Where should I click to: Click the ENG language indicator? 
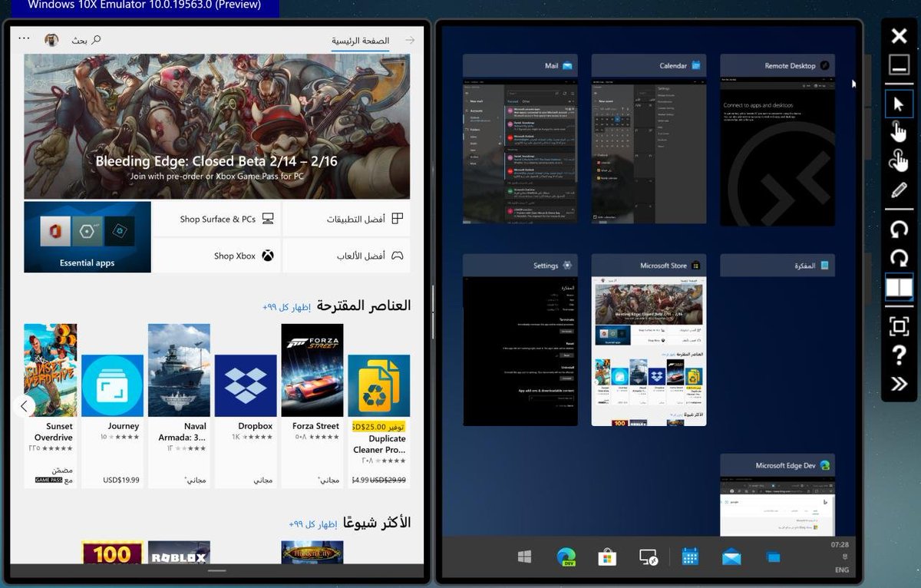[841, 570]
